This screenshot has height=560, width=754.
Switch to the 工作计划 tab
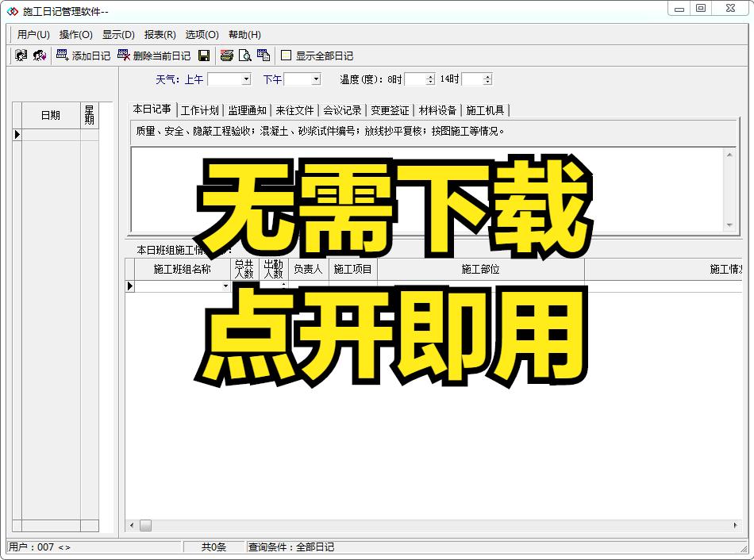click(x=201, y=110)
